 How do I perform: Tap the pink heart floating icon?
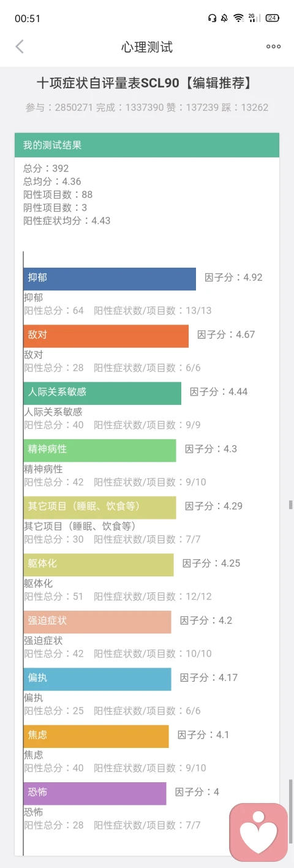coord(258,832)
